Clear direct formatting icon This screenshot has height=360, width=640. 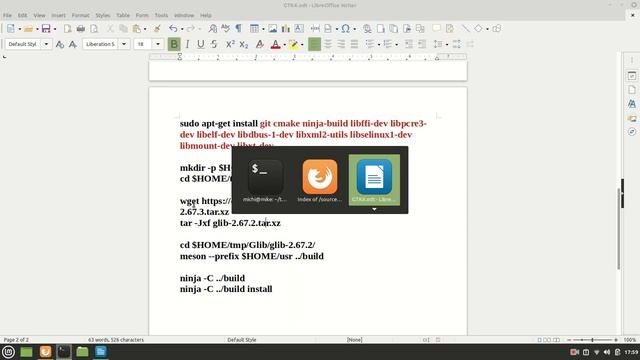coord(260,44)
